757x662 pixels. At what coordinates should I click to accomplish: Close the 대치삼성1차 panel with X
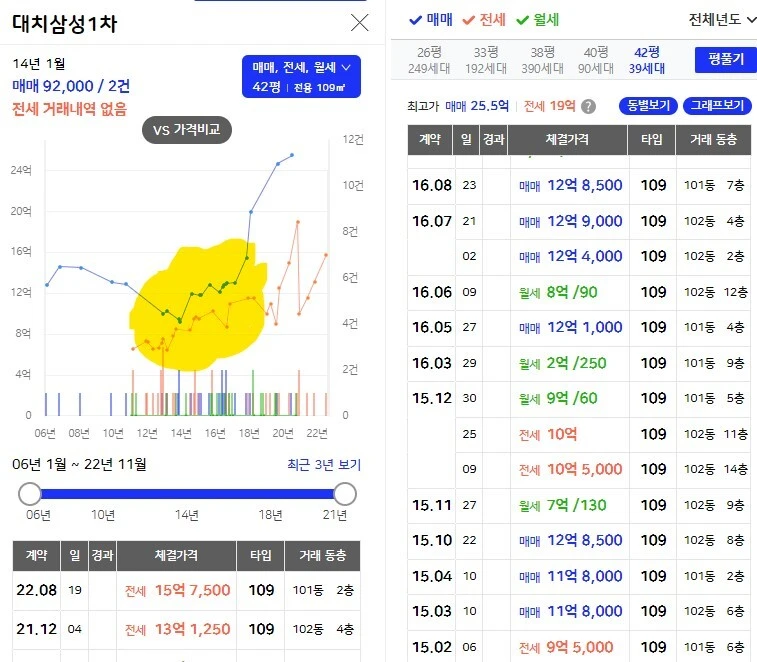coord(359,23)
